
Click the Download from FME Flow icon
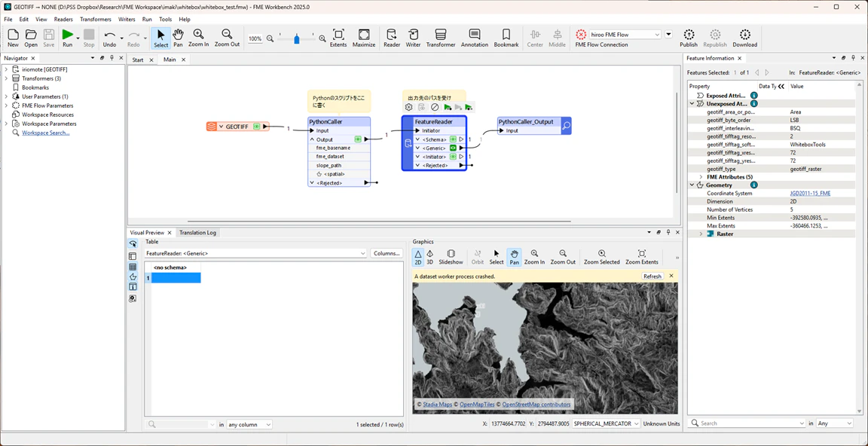[x=744, y=38]
